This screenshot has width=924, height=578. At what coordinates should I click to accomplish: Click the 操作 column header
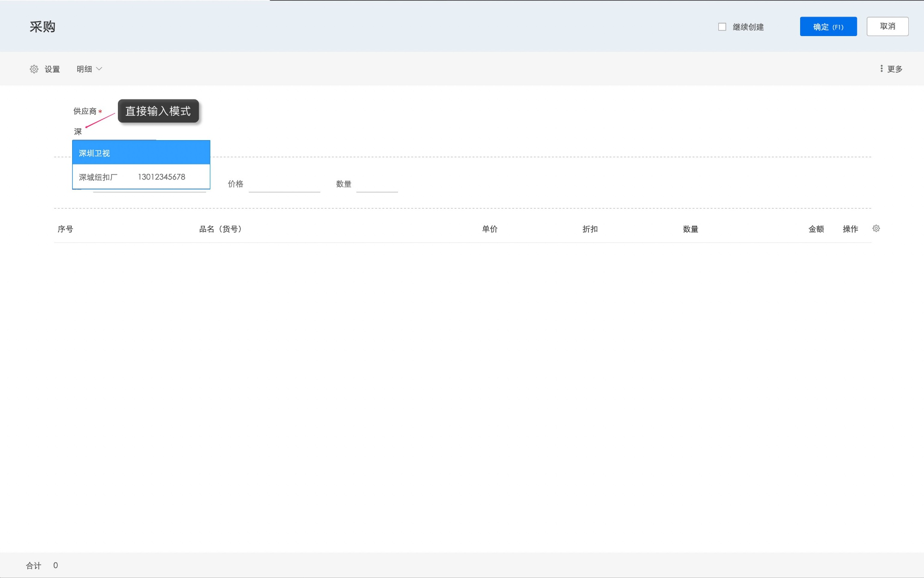pyautogui.click(x=850, y=229)
